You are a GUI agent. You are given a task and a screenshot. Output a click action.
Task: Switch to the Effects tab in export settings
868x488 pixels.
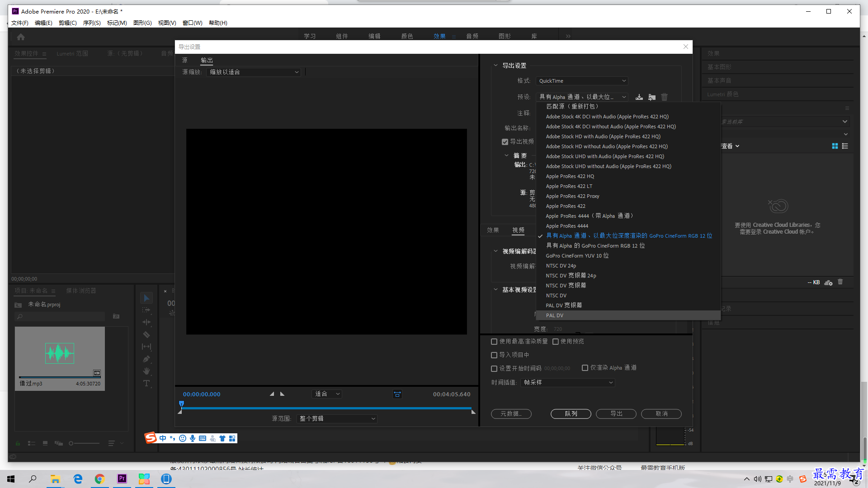493,230
